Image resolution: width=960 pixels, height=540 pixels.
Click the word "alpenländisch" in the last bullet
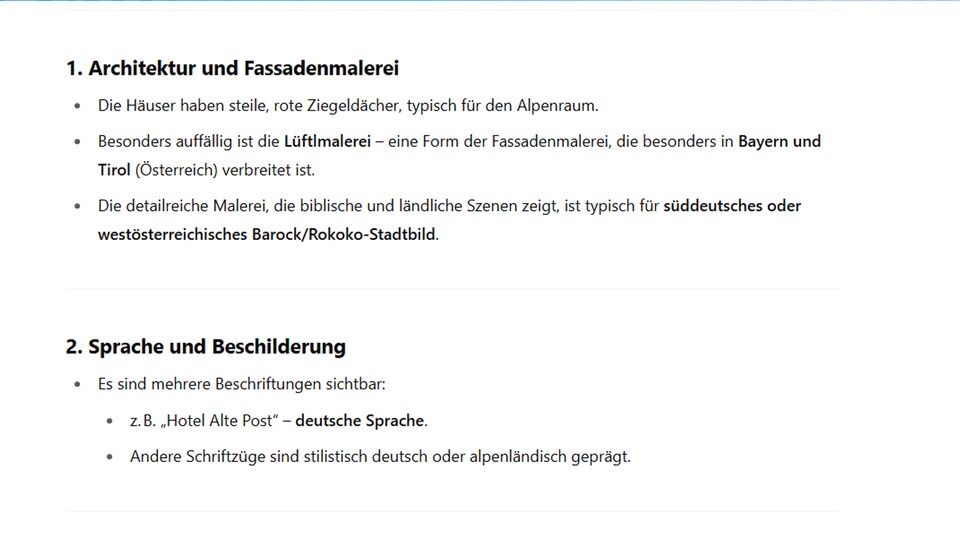pos(518,457)
